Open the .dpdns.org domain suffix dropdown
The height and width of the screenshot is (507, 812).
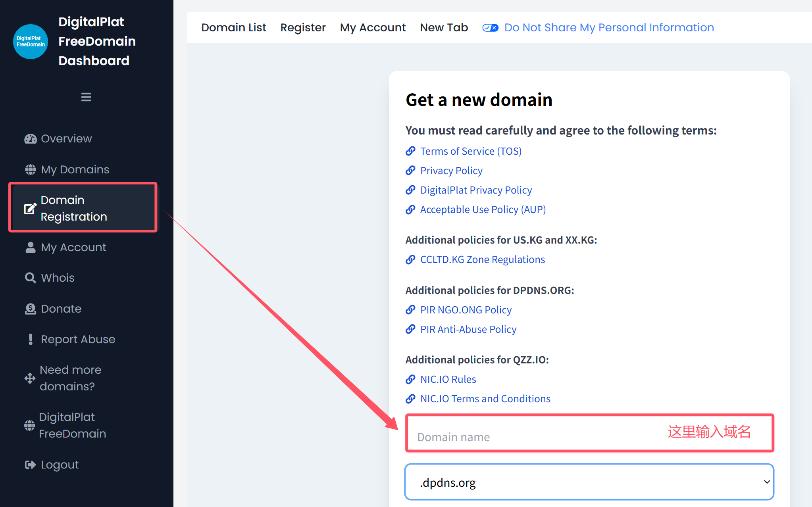click(589, 482)
